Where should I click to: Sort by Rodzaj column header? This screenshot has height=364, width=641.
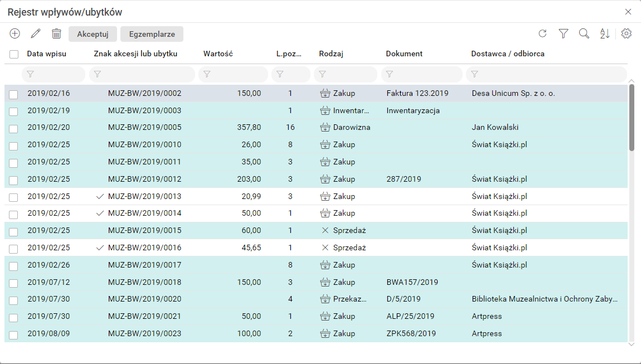(x=331, y=54)
